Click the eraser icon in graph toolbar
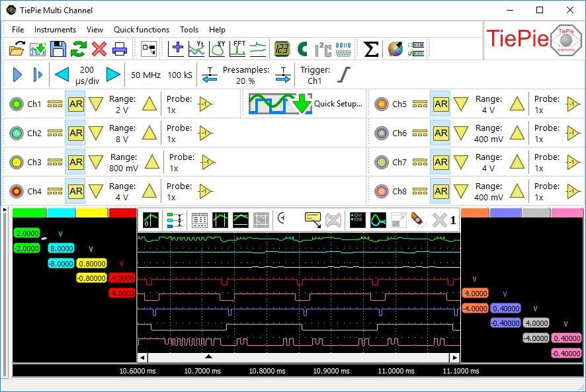The width and height of the screenshot is (586, 392). coord(418,219)
